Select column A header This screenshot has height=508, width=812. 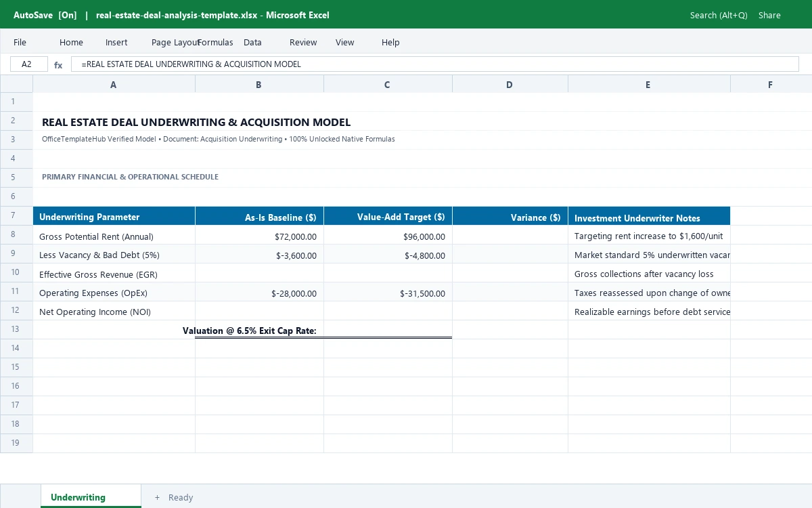point(114,85)
